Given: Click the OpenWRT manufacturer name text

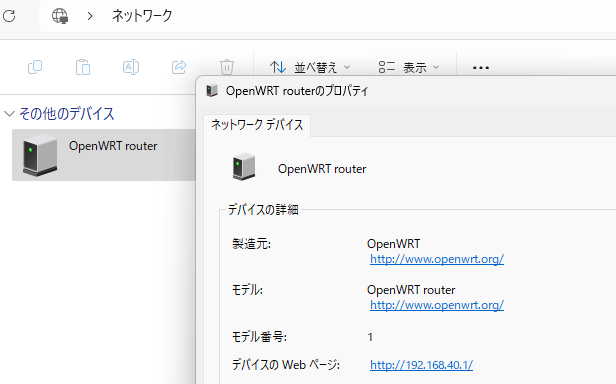Looking at the screenshot, I should [394, 244].
